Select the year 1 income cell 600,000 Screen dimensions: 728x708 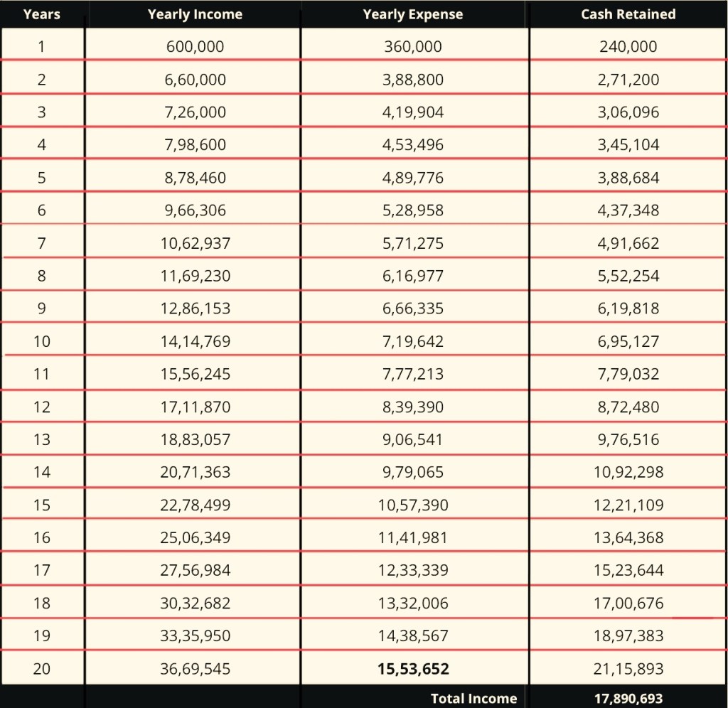coord(195,47)
